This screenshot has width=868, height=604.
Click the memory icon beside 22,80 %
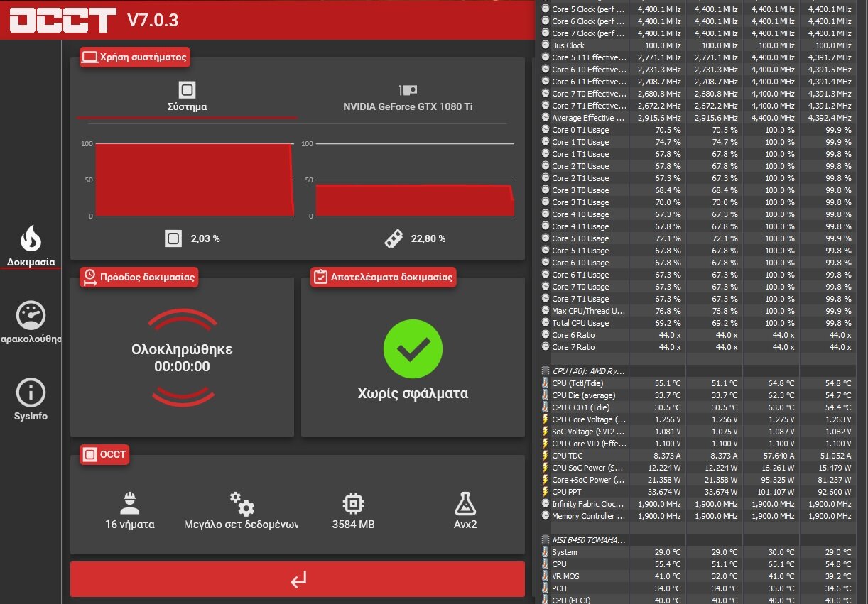coord(393,238)
